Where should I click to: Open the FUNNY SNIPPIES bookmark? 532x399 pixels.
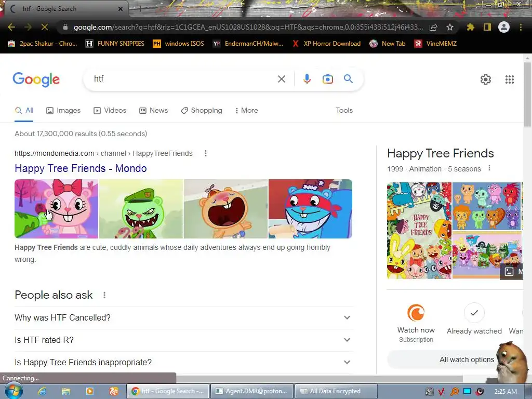115,44
